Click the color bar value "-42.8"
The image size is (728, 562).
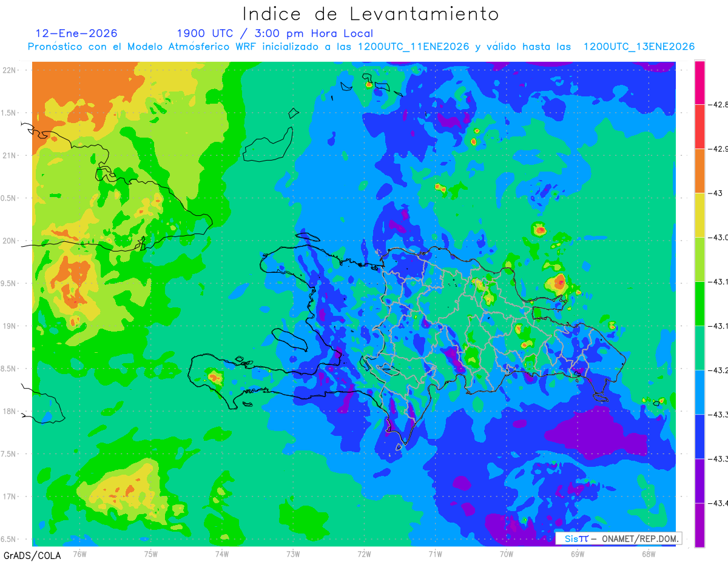[x=719, y=105]
